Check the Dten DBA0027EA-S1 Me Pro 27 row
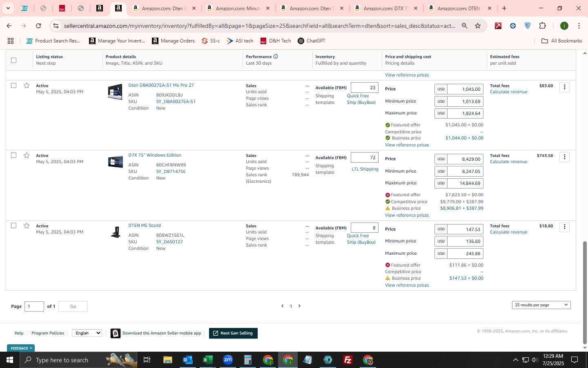 (x=13, y=85)
